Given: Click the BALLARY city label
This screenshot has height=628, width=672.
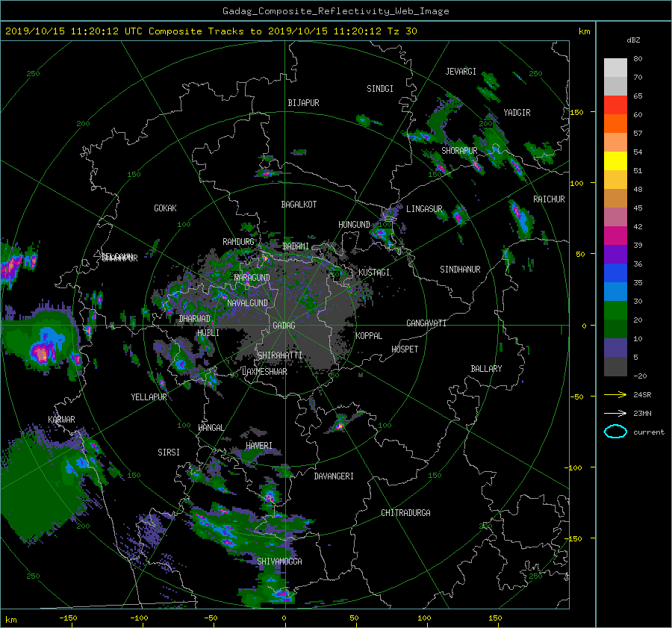Looking at the screenshot, I should pyautogui.click(x=486, y=369).
